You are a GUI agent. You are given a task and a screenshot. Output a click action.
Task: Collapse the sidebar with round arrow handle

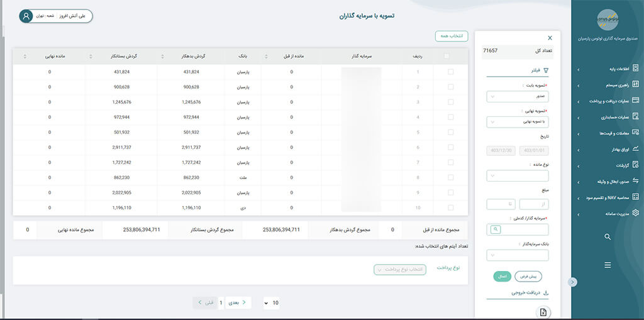pyautogui.click(x=572, y=282)
